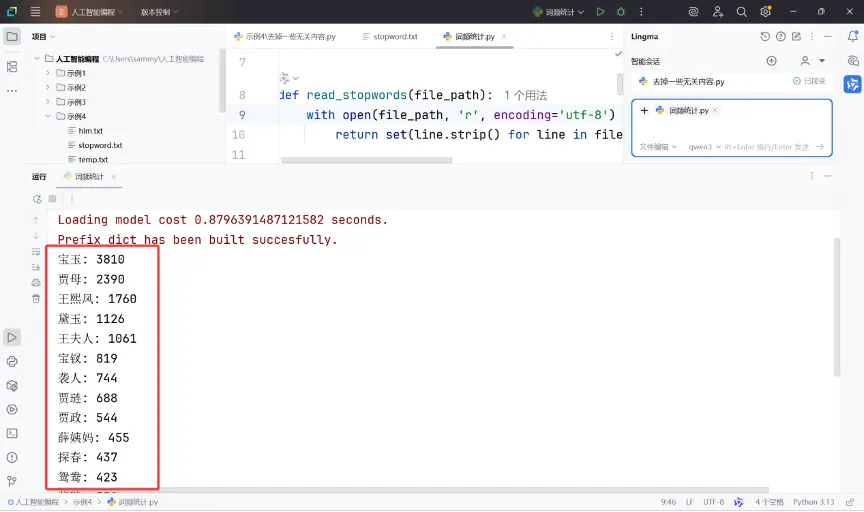864x512 pixels.
Task: Open Lingma help question-mark icon
Action: pos(781,36)
